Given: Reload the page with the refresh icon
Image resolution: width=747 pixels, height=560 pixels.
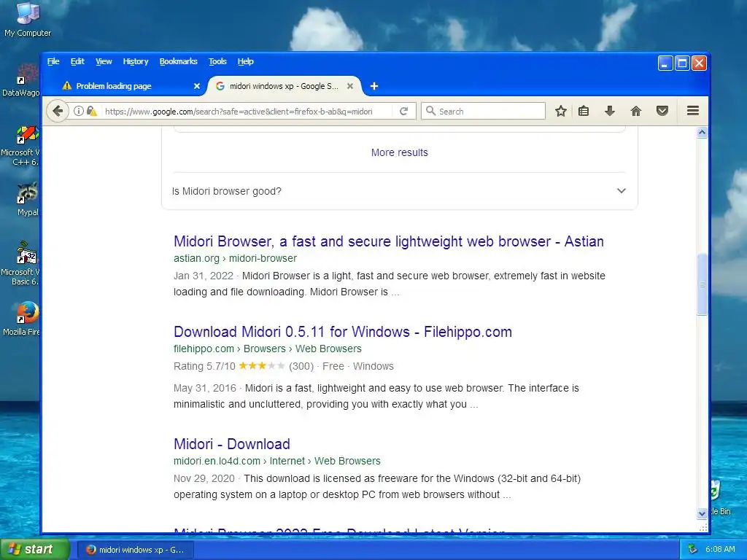Looking at the screenshot, I should 403,111.
